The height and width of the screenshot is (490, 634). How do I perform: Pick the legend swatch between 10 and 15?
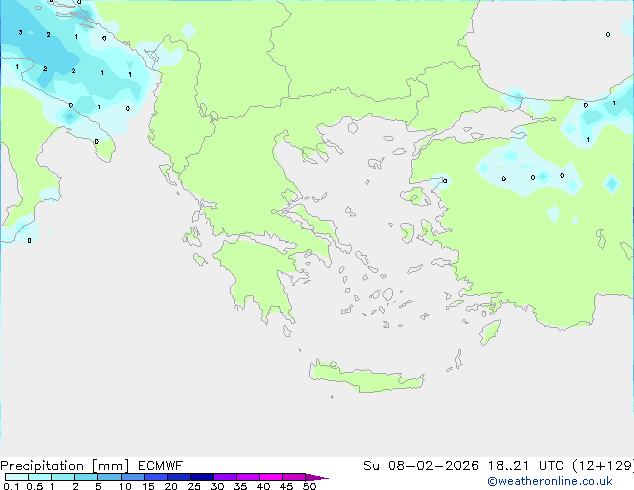coord(132,477)
